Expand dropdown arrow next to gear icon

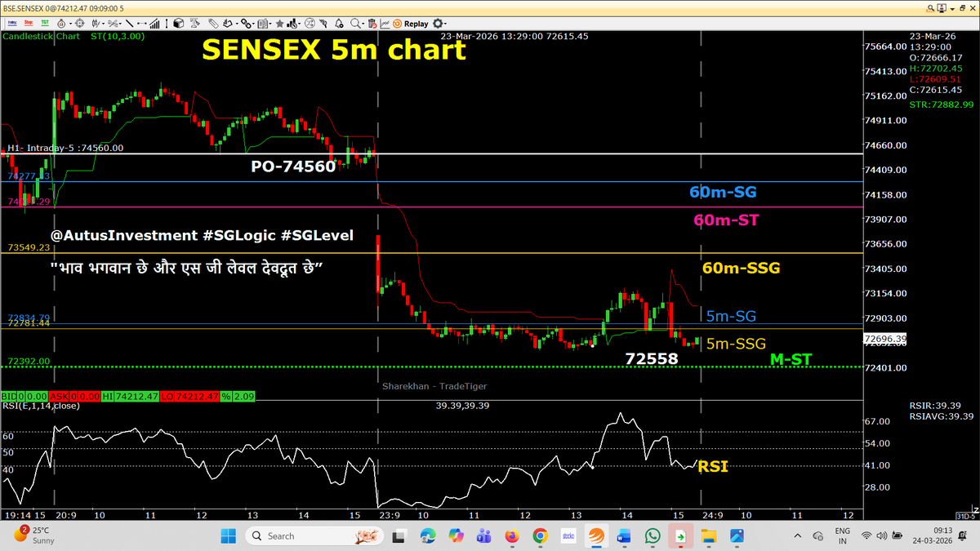tap(445, 24)
